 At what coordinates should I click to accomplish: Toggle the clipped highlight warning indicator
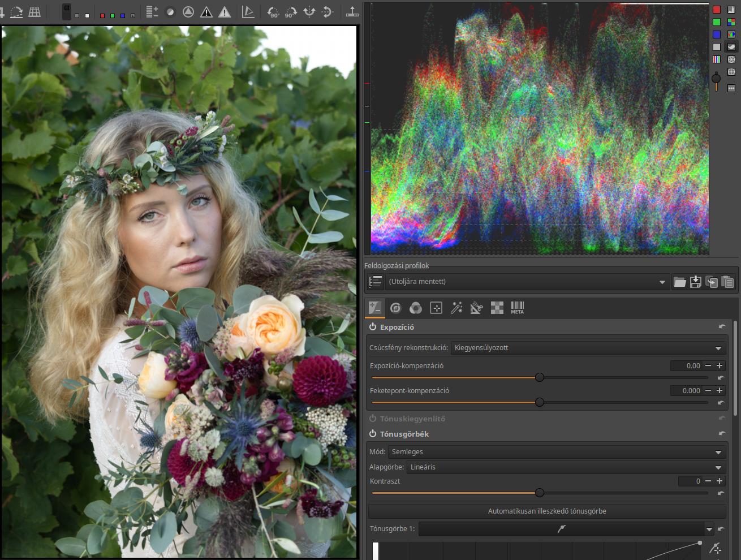[x=225, y=12]
